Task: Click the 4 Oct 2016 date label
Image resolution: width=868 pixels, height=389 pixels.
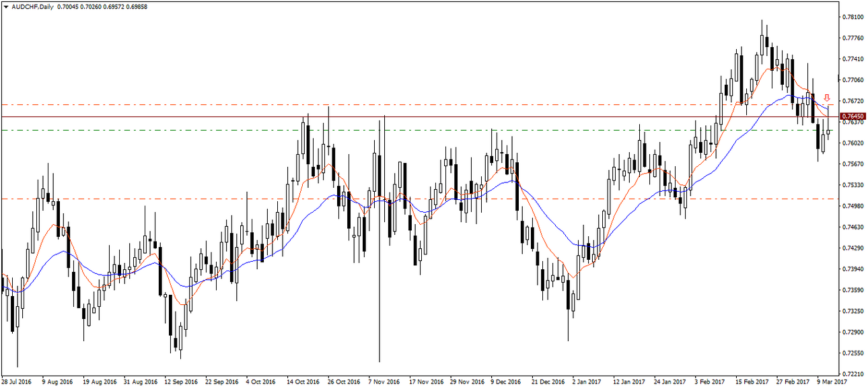Action: coord(260,382)
